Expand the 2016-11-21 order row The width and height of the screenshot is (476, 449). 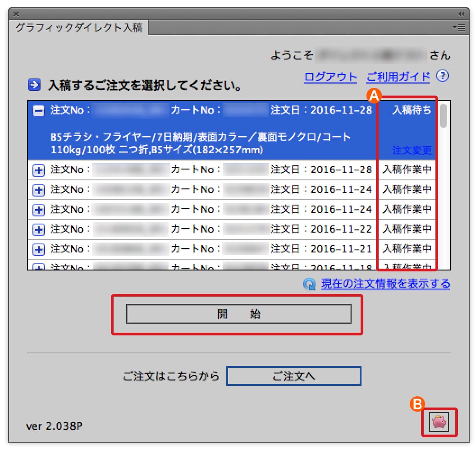[39, 249]
